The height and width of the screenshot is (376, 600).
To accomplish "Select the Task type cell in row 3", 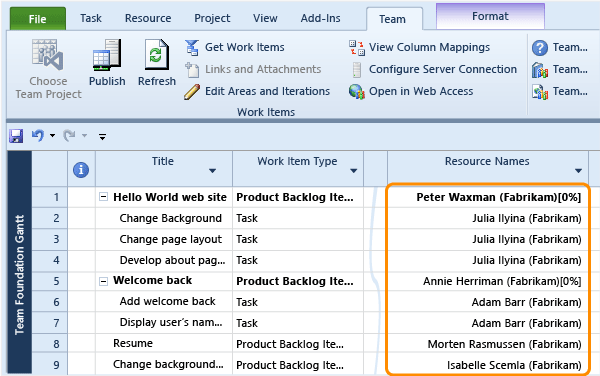I will (298, 239).
